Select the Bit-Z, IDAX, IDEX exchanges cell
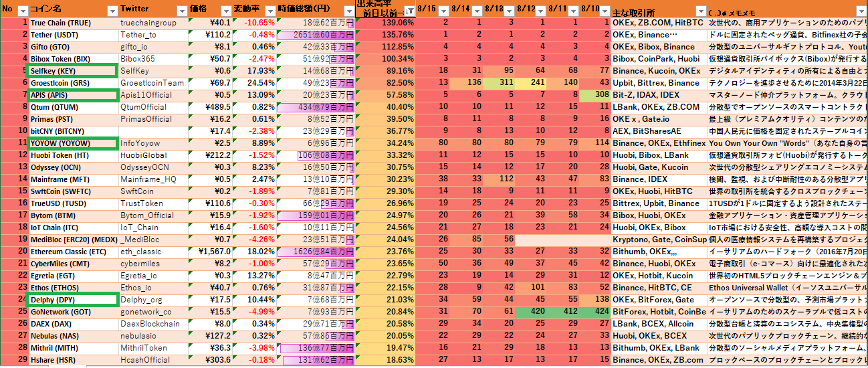Screen dimensions: 868x368 click(659, 95)
